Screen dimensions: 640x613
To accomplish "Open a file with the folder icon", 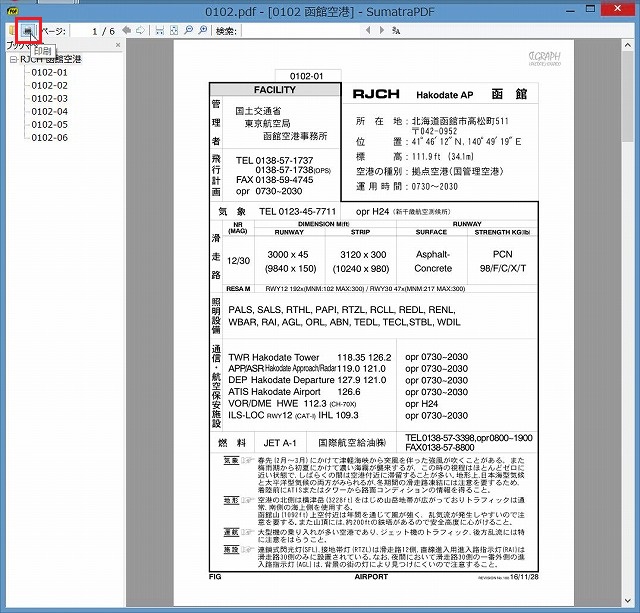I will [x=11, y=30].
